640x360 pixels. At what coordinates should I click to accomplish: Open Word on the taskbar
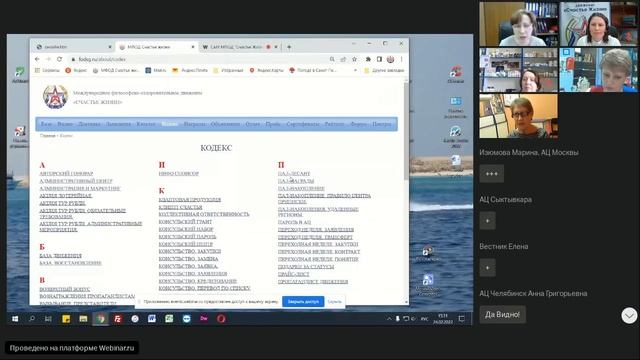tap(152, 319)
